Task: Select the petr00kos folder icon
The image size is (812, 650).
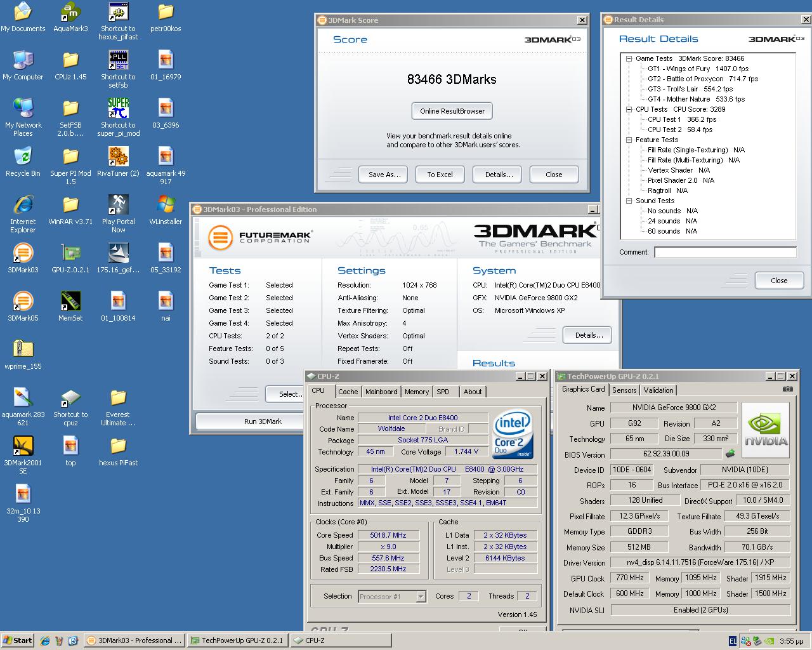Action: point(166,18)
